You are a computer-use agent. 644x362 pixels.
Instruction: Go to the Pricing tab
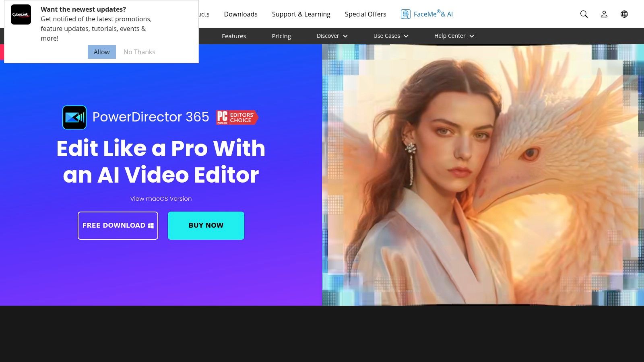click(x=281, y=36)
